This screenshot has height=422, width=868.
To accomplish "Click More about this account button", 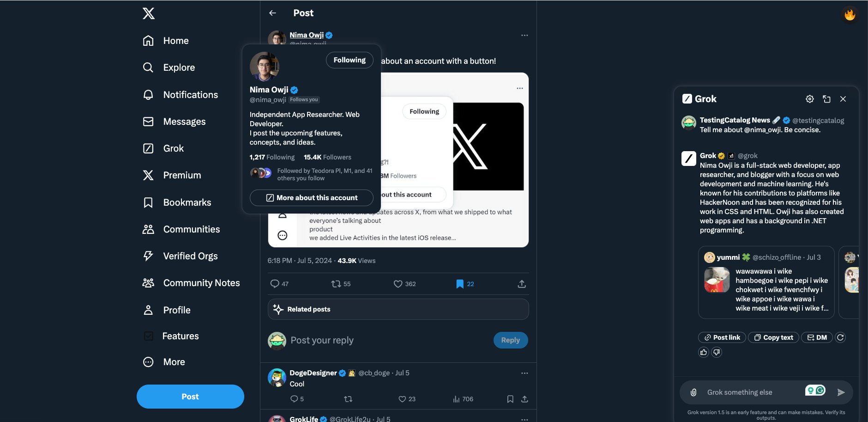I will (x=312, y=198).
